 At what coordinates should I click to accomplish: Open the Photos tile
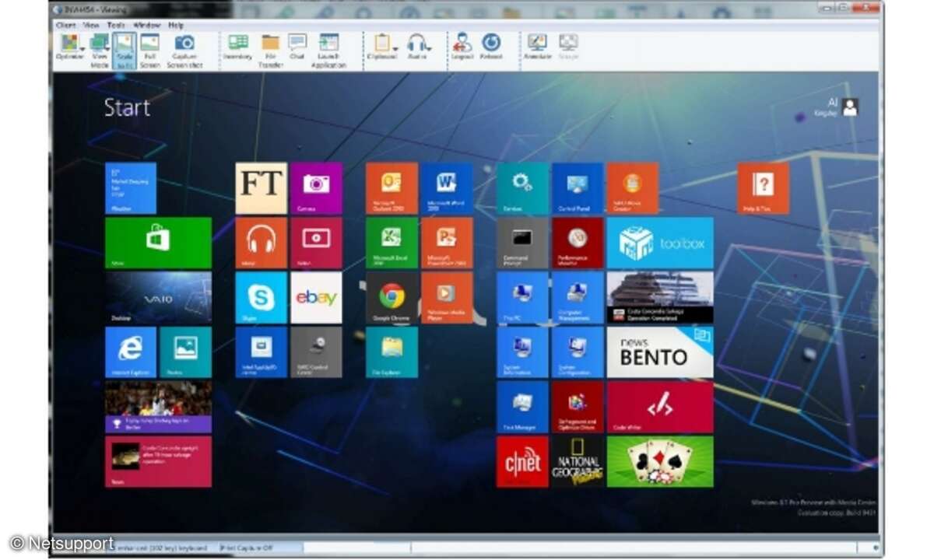(x=185, y=352)
